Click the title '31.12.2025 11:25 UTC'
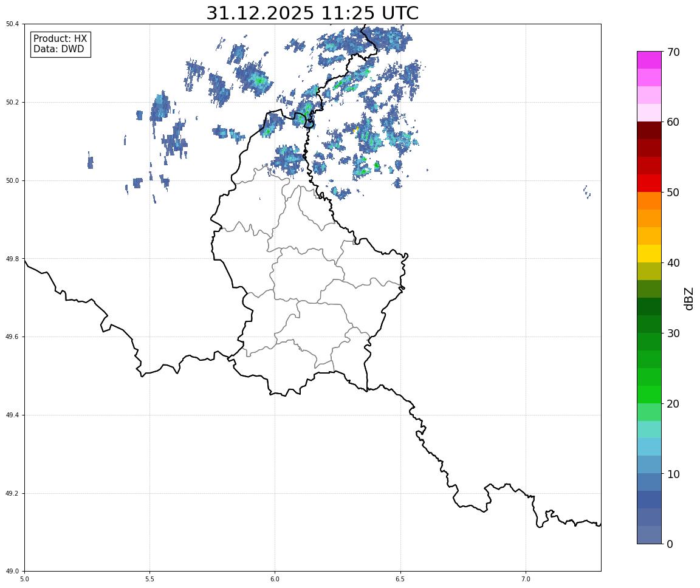700x588 pixels. point(312,13)
